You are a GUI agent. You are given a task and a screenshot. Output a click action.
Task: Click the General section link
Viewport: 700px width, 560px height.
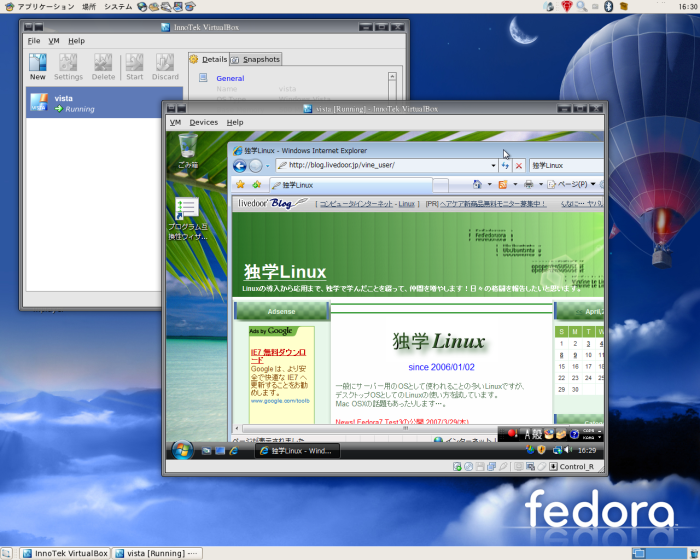[x=230, y=78]
